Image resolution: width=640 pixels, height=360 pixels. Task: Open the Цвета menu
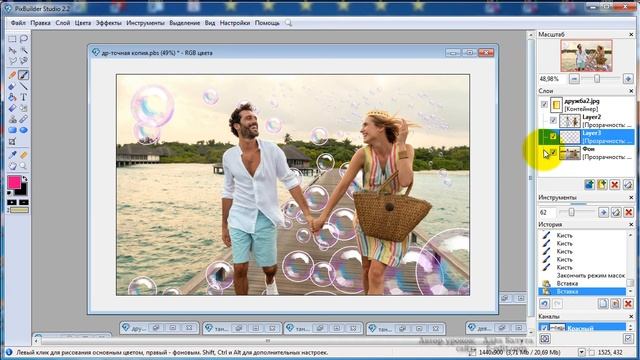(x=83, y=23)
